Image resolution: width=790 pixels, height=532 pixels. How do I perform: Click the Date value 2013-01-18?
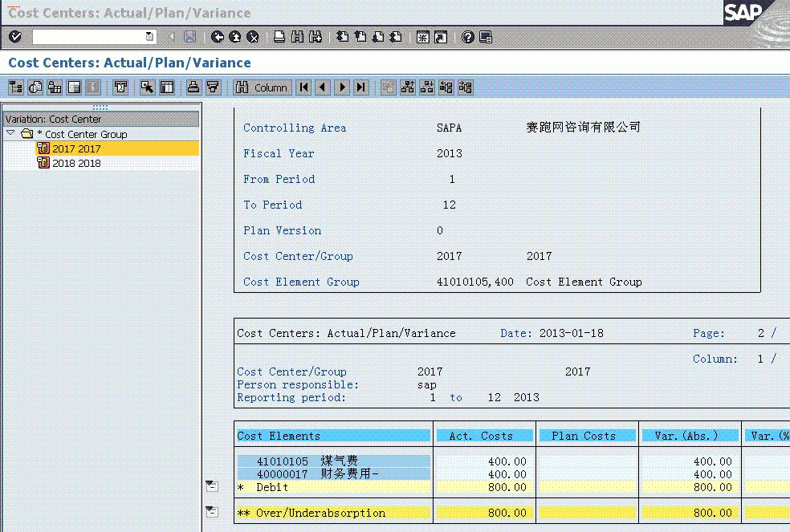click(x=572, y=334)
